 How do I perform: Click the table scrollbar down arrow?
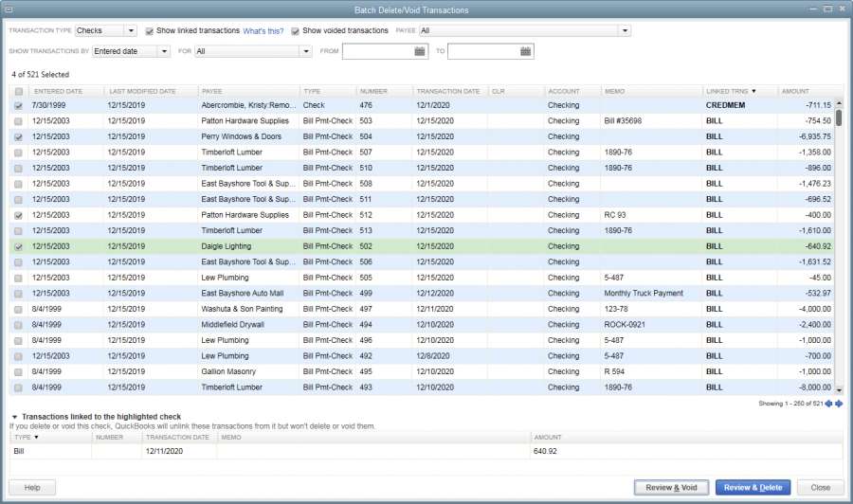[838, 388]
